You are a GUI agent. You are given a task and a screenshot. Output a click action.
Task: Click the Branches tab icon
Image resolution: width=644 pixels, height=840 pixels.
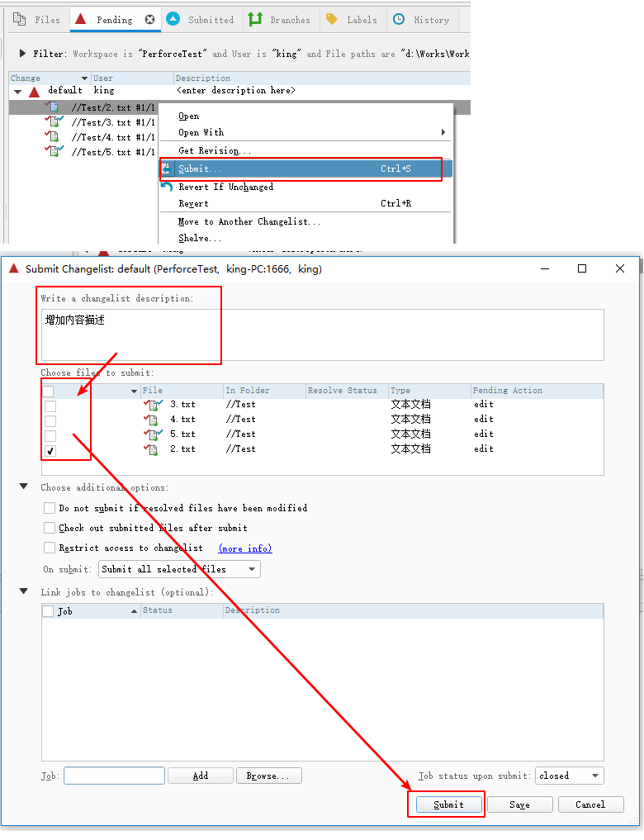tap(255, 19)
